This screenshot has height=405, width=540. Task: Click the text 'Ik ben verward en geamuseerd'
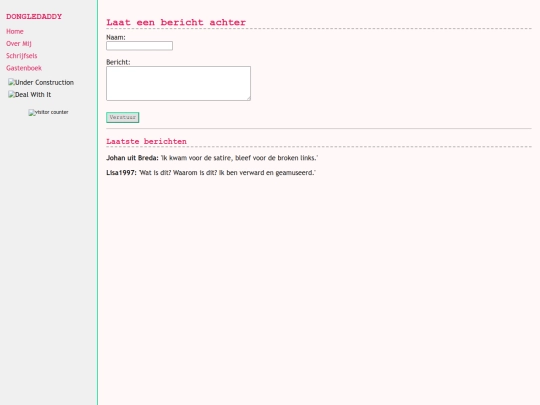[266, 173]
